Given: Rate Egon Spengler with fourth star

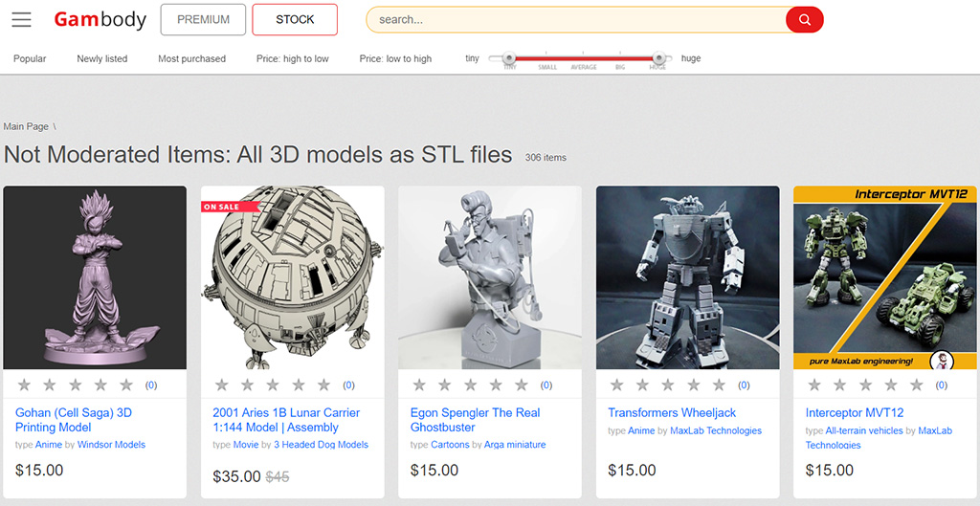Looking at the screenshot, I should 496,385.
